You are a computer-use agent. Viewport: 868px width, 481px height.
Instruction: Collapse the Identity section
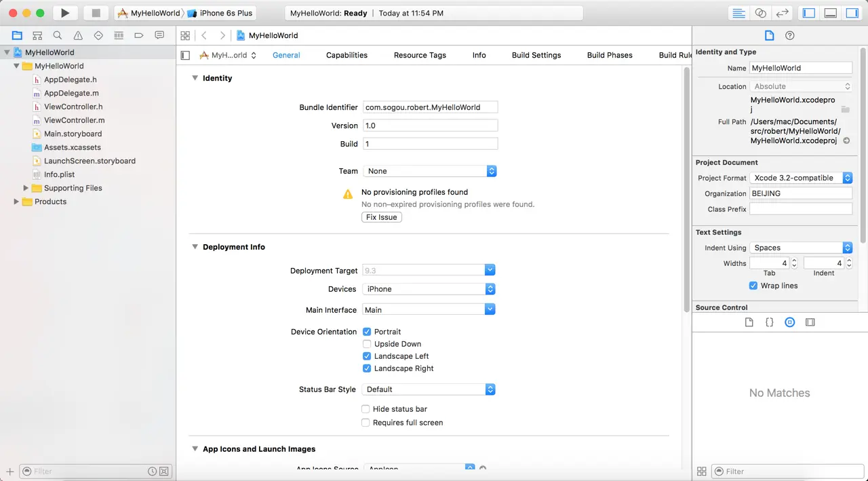click(x=195, y=78)
